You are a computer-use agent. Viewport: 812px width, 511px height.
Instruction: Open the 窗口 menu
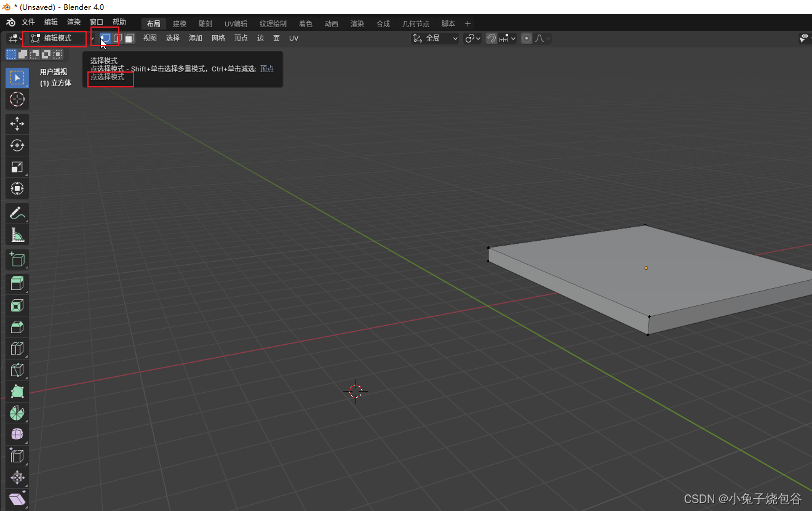click(97, 22)
